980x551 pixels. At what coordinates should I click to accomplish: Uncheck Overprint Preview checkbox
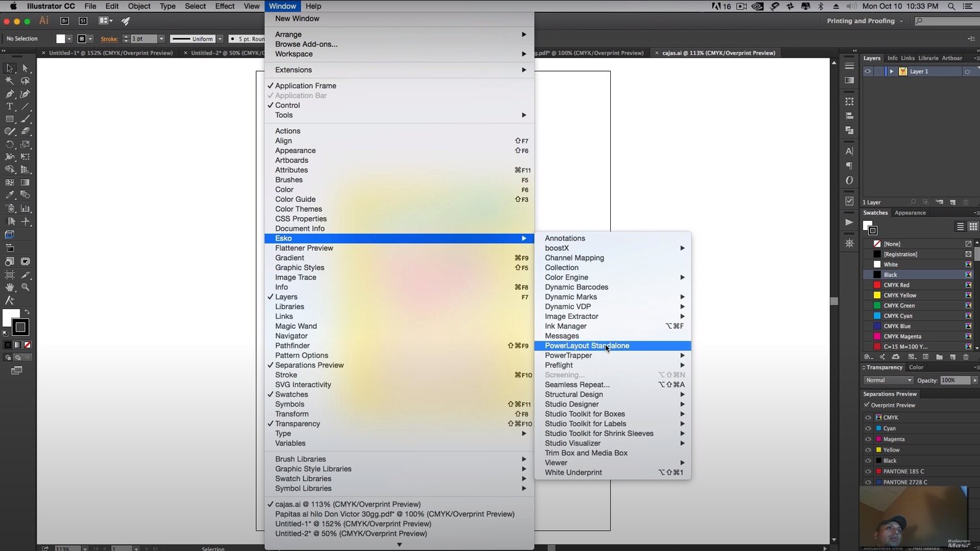point(867,405)
